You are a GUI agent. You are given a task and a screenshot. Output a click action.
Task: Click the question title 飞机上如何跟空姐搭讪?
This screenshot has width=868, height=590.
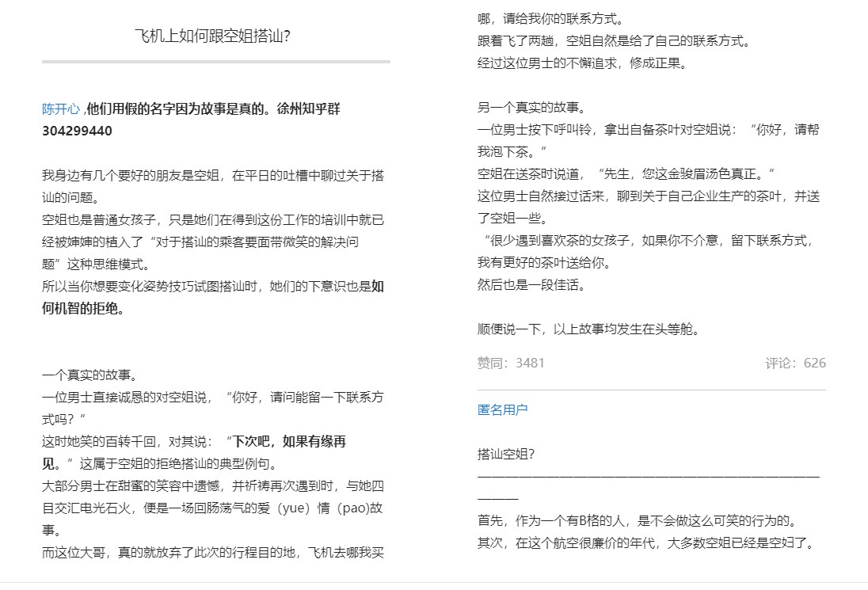[x=216, y=36]
